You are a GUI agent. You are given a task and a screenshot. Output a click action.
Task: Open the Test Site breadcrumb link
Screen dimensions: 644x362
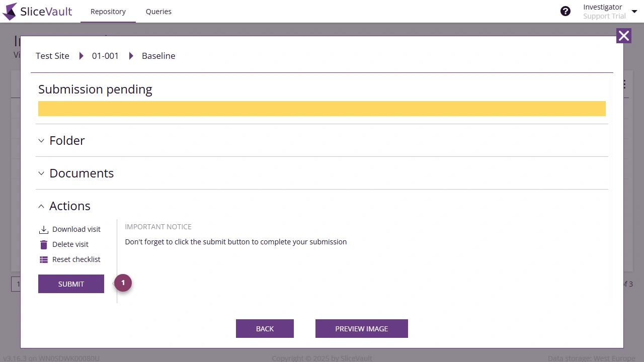(x=52, y=56)
